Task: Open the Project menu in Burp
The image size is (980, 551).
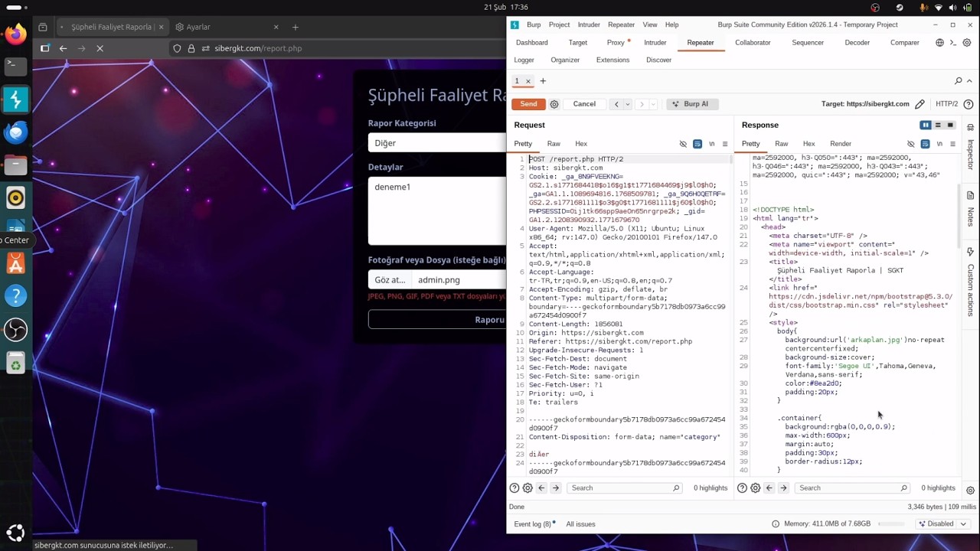Action: (x=559, y=24)
